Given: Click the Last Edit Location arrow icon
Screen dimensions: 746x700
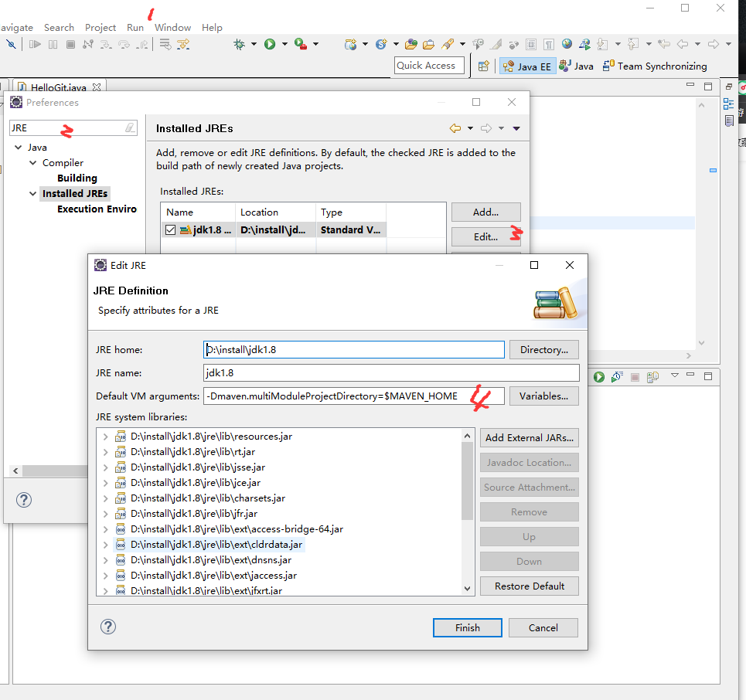Looking at the screenshot, I should click(x=664, y=44).
